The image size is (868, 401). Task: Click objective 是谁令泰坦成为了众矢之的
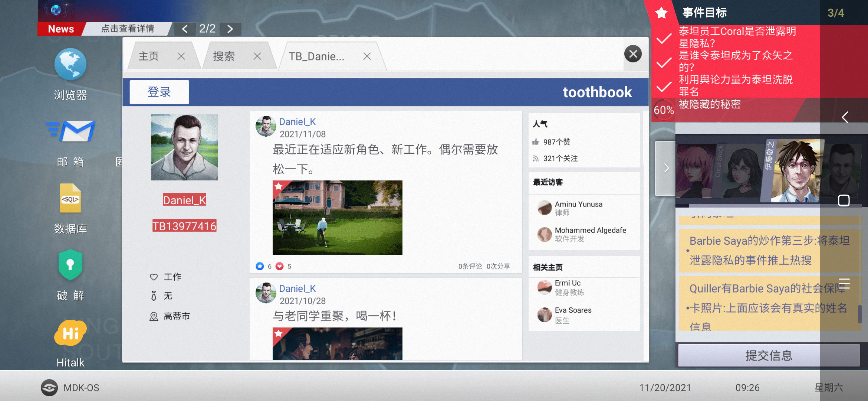[x=735, y=61]
